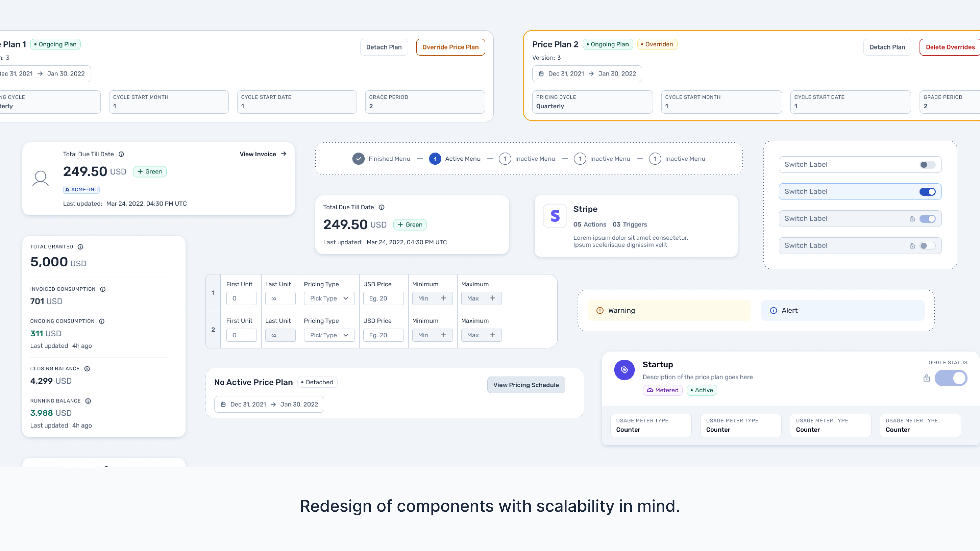Click View Pricing Schedule button
The image size is (980, 551).
(526, 385)
